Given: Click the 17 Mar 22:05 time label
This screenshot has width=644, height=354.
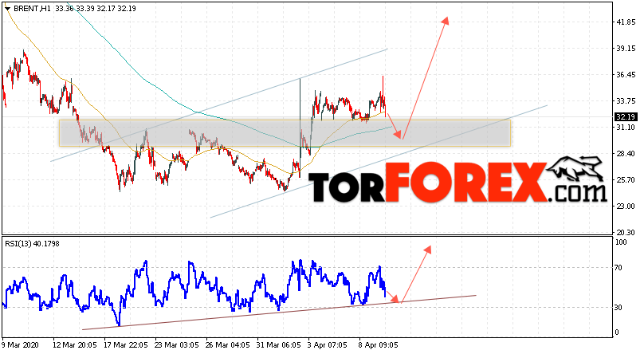Looking at the screenshot, I should point(125,345).
